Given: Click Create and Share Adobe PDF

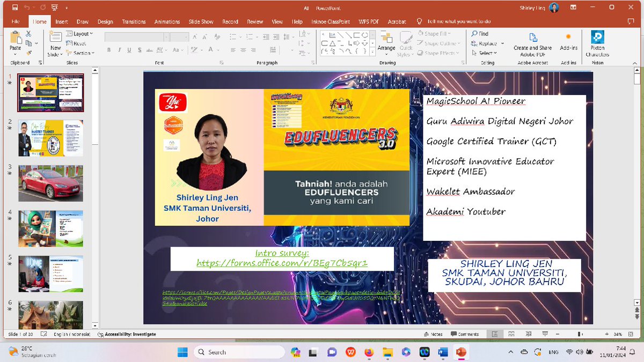Looking at the screenshot, I should pyautogui.click(x=532, y=43).
